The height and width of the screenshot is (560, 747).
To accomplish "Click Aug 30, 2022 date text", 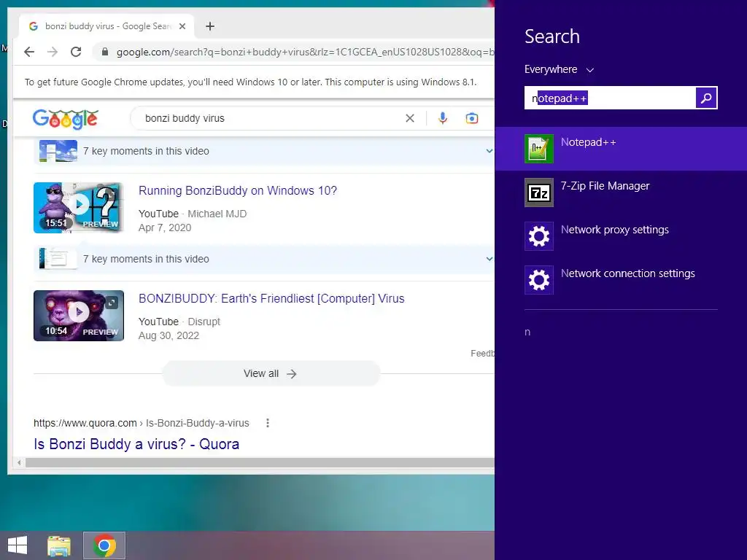I will pyautogui.click(x=169, y=335).
